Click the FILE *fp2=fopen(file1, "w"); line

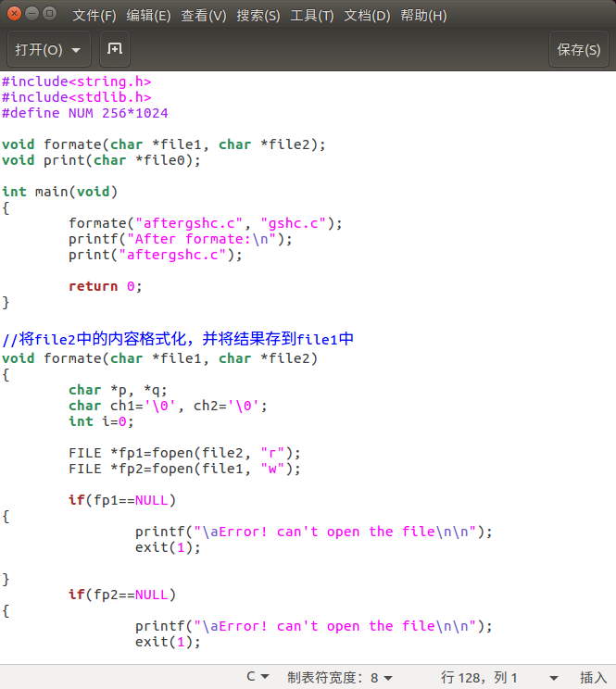(184, 469)
